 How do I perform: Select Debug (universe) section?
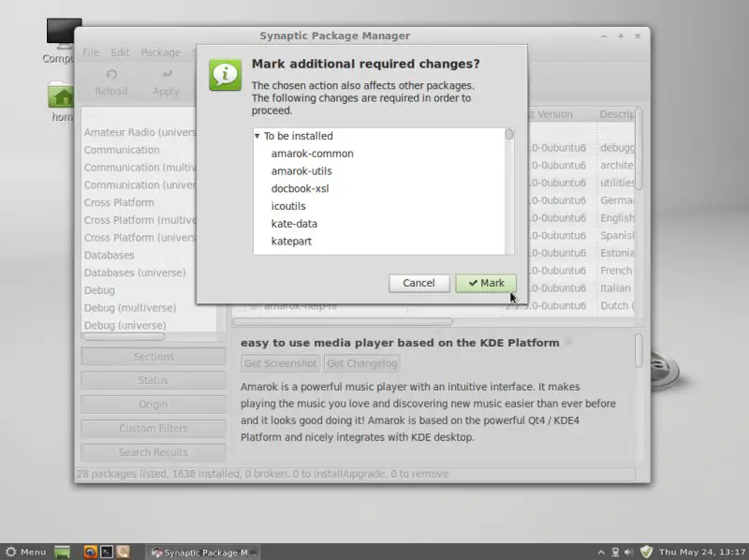point(125,325)
